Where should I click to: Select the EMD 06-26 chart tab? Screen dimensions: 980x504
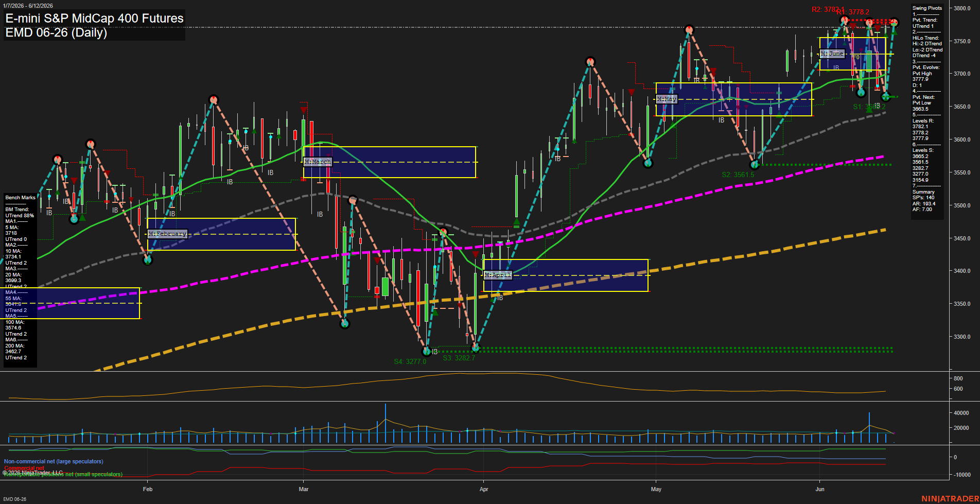pyautogui.click(x=14, y=499)
